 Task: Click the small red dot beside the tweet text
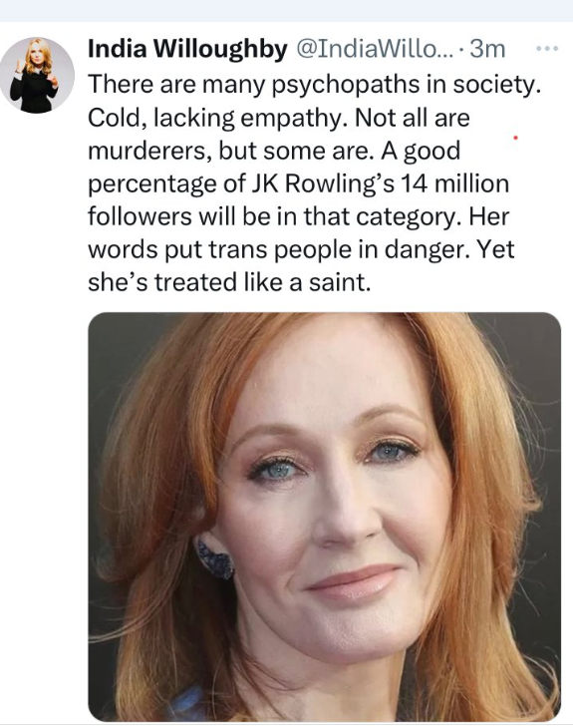(x=515, y=138)
